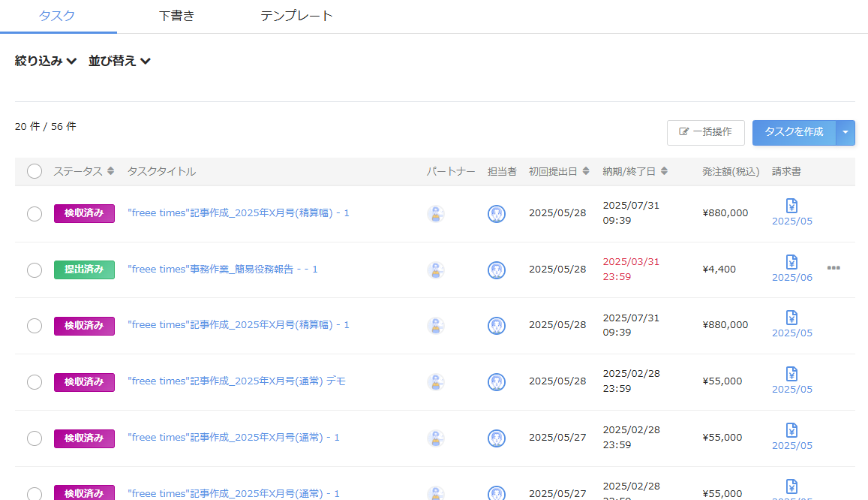Expand the 並び替え sort dropdown
This screenshot has height=500, width=868.
pyautogui.click(x=119, y=61)
